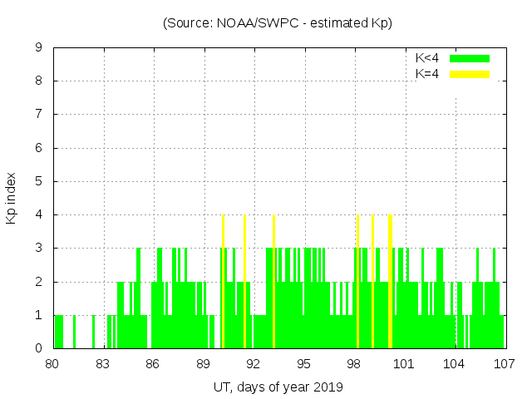This screenshot has width=532, height=399.
Task: Click the NOAA/SWPC source title text
Action: 278,23
